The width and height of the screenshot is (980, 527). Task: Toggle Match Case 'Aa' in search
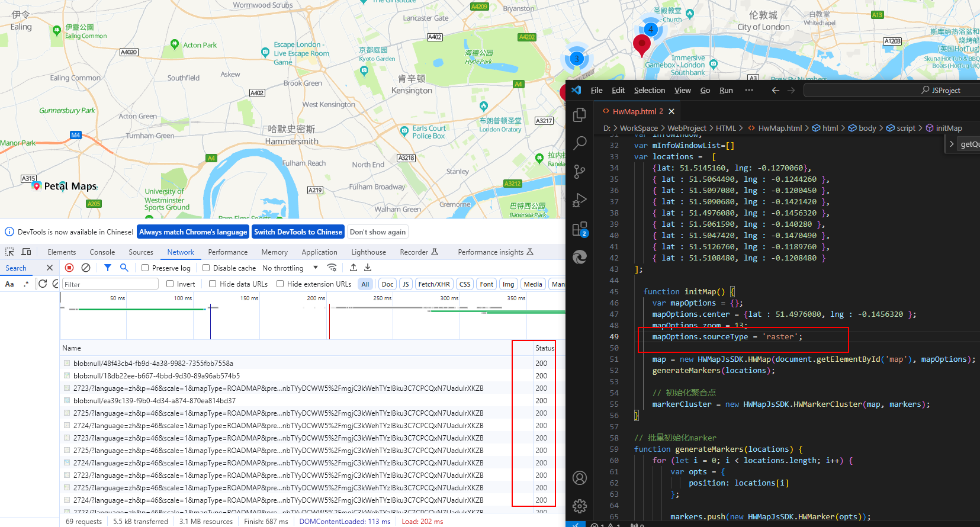tap(9, 284)
